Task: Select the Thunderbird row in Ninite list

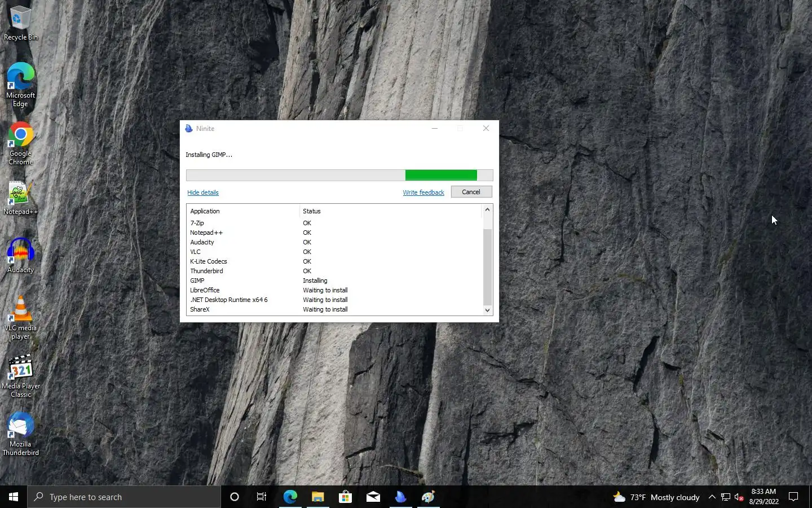Action: (335, 271)
